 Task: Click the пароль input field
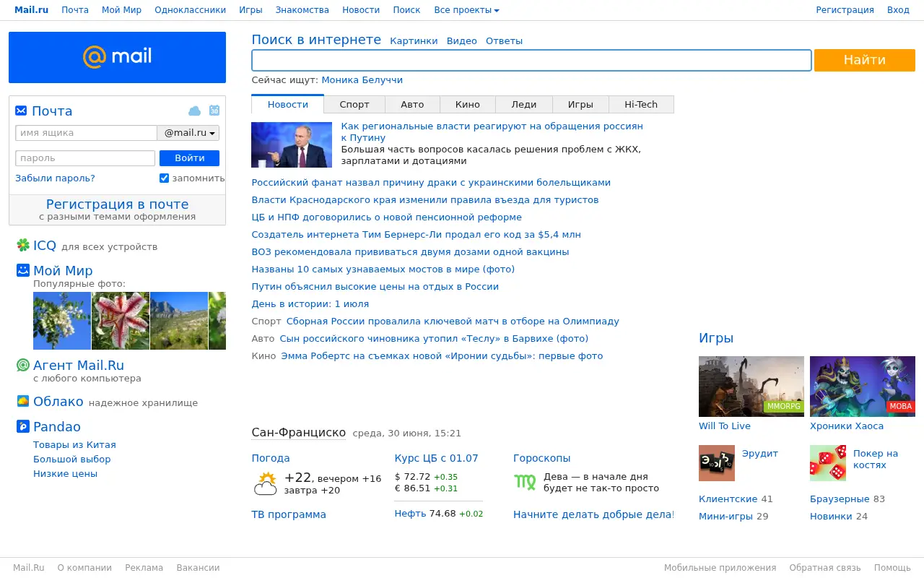(x=85, y=158)
